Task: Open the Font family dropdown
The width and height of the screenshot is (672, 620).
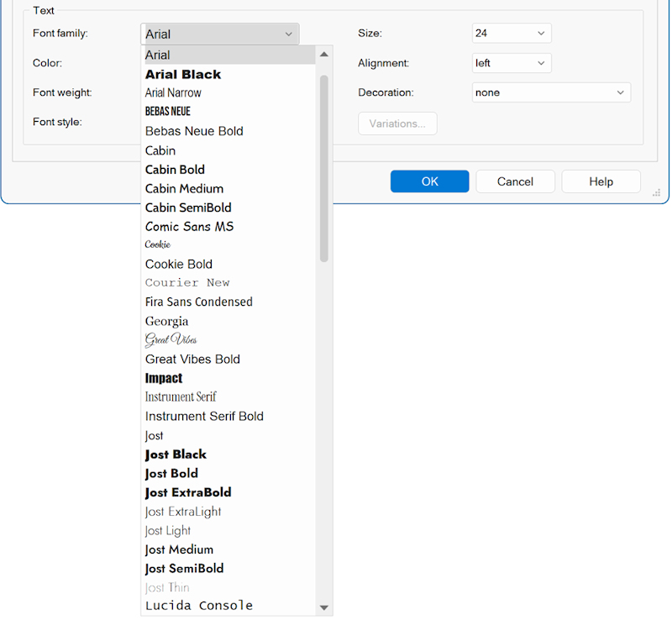Action: [219, 34]
